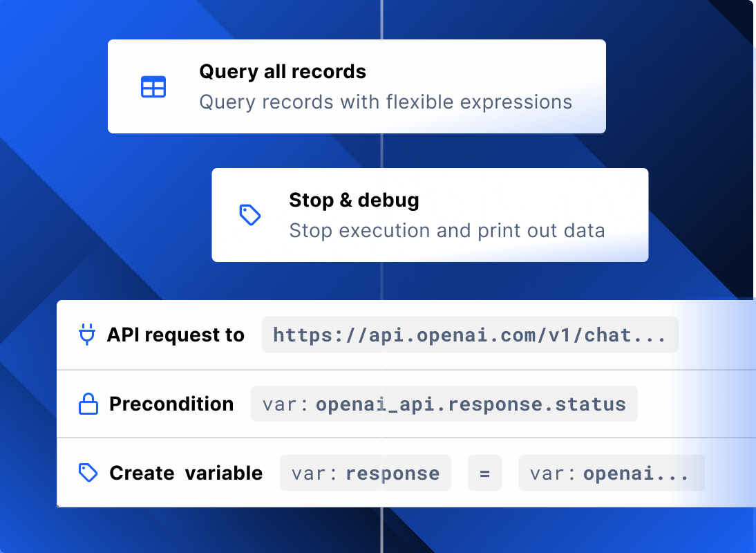Click the truncated "var: openai..." value field
Screen dimensions: 756x553
point(611,473)
